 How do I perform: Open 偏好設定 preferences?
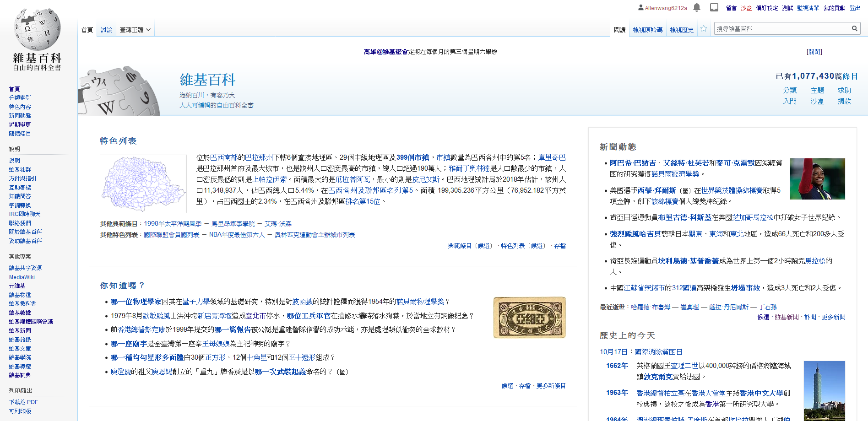pyautogui.click(x=767, y=8)
